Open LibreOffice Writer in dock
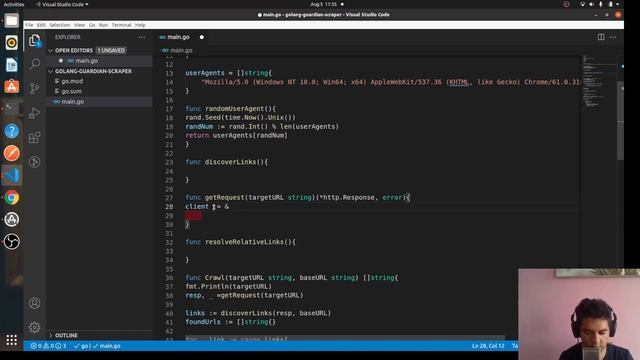This screenshot has height=360, width=640. pos(11,64)
